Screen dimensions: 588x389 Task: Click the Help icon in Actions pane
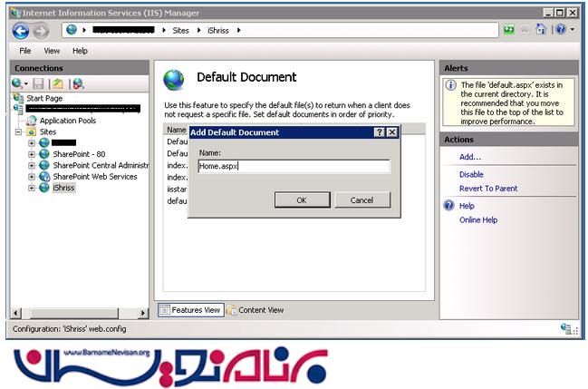point(448,206)
